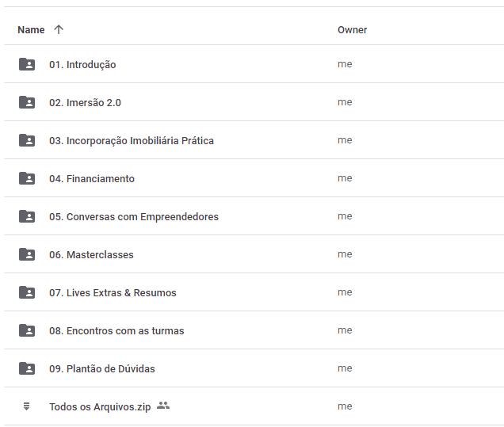Click the shared folder icon for 01. Introdução

click(x=27, y=64)
